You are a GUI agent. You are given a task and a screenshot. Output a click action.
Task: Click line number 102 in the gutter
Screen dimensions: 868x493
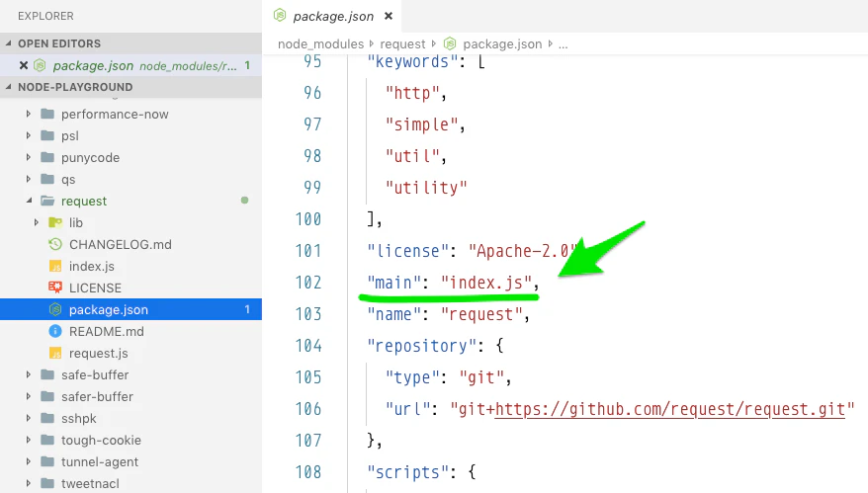pos(308,283)
